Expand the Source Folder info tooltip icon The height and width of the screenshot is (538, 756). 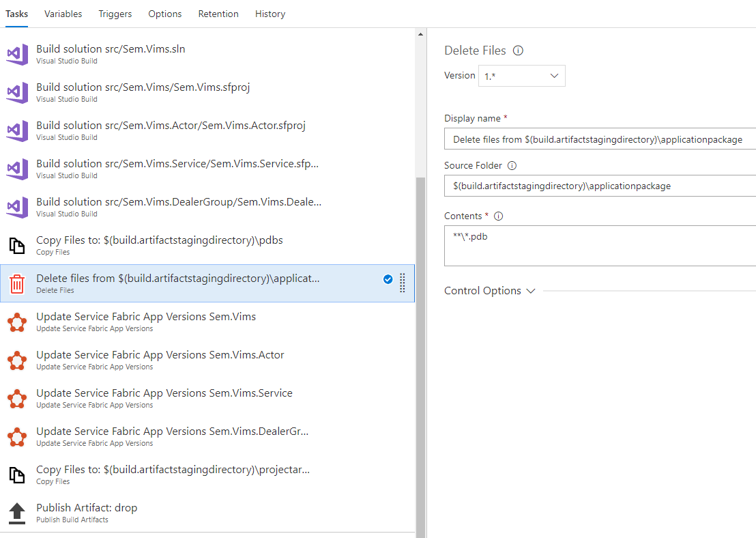tap(512, 165)
